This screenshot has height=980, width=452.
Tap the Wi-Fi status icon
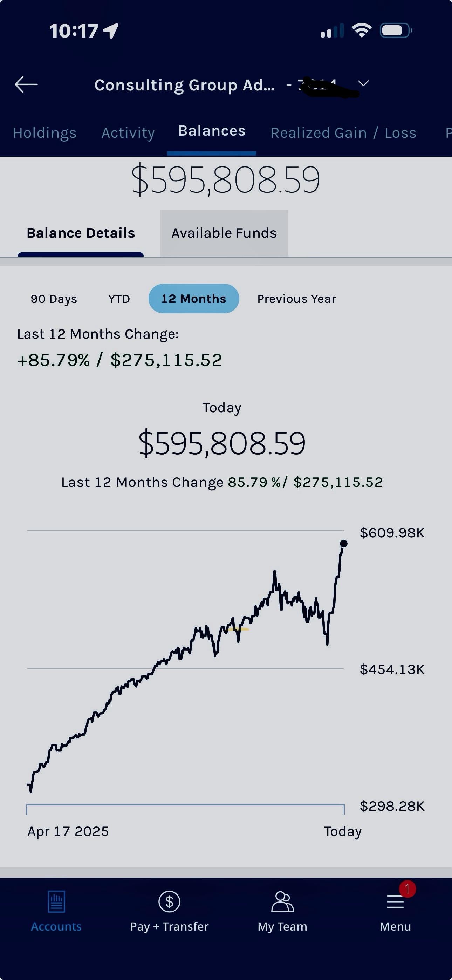click(362, 30)
